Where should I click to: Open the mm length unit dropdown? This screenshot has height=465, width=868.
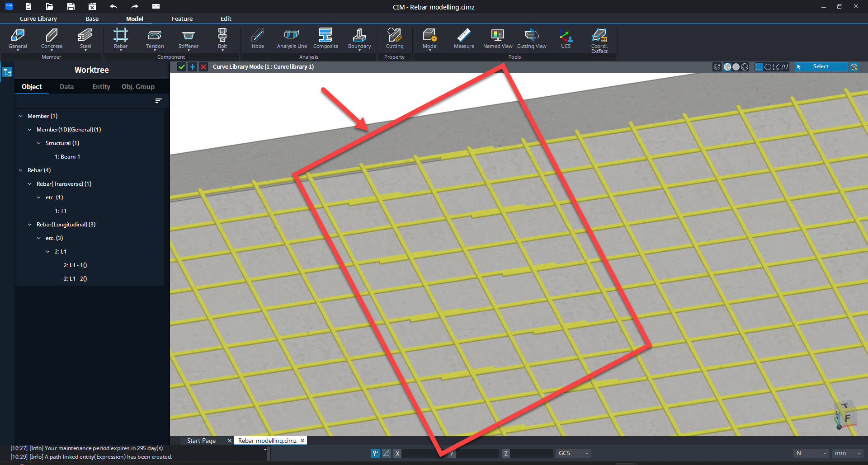pyautogui.click(x=847, y=453)
